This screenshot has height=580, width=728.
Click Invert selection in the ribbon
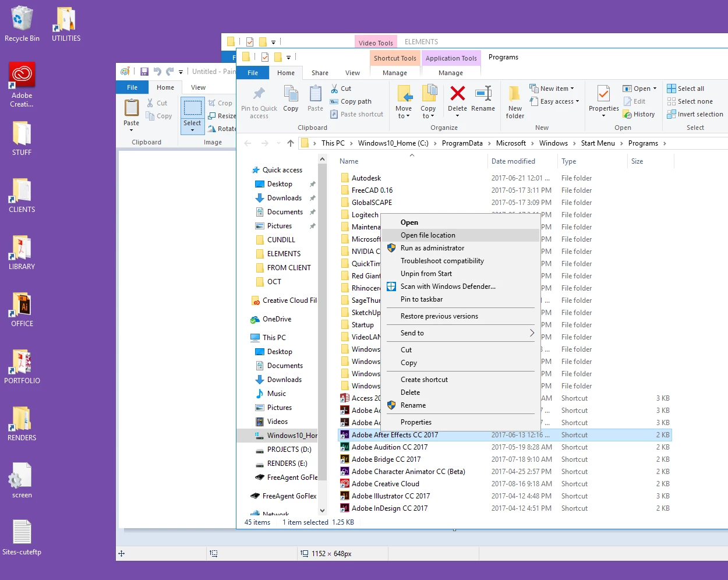pyautogui.click(x=695, y=114)
